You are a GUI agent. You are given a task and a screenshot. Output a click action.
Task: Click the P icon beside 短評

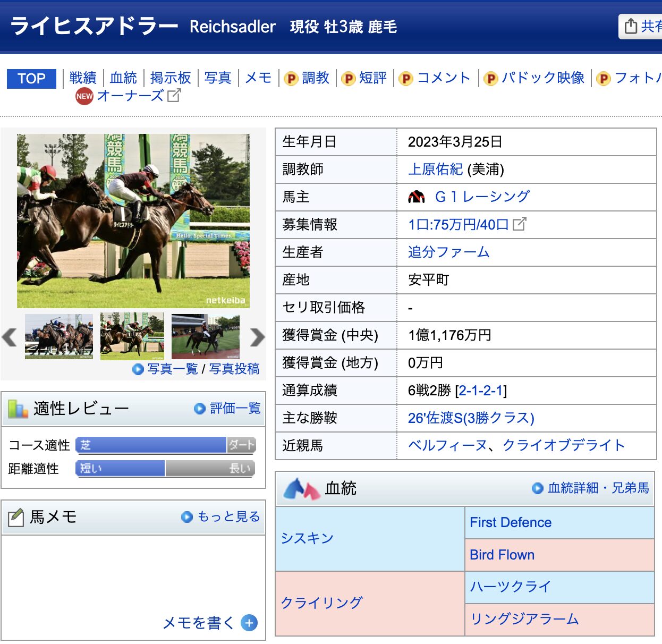tap(348, 79)
